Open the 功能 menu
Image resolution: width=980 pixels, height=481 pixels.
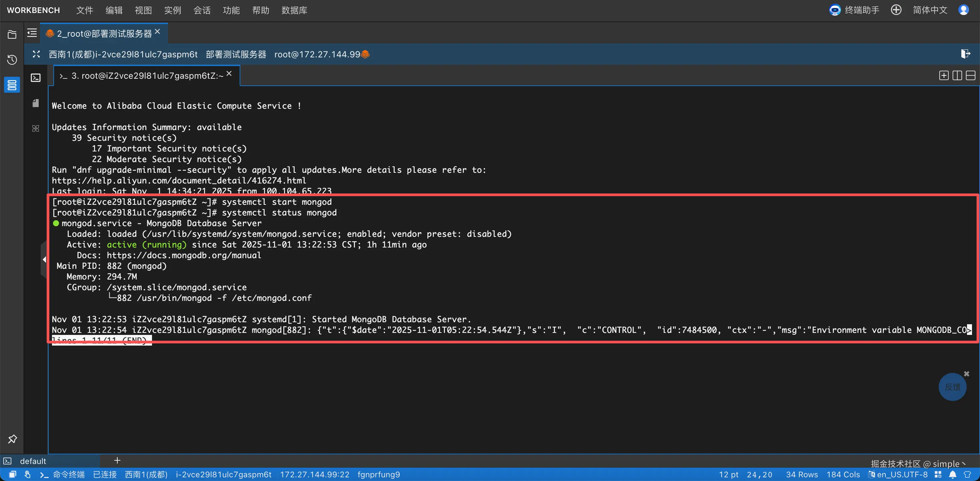[x=231, y=10]
